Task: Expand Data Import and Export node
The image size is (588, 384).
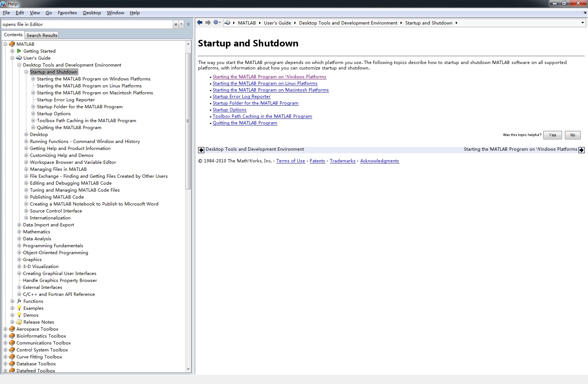Action: click(19, 225)
